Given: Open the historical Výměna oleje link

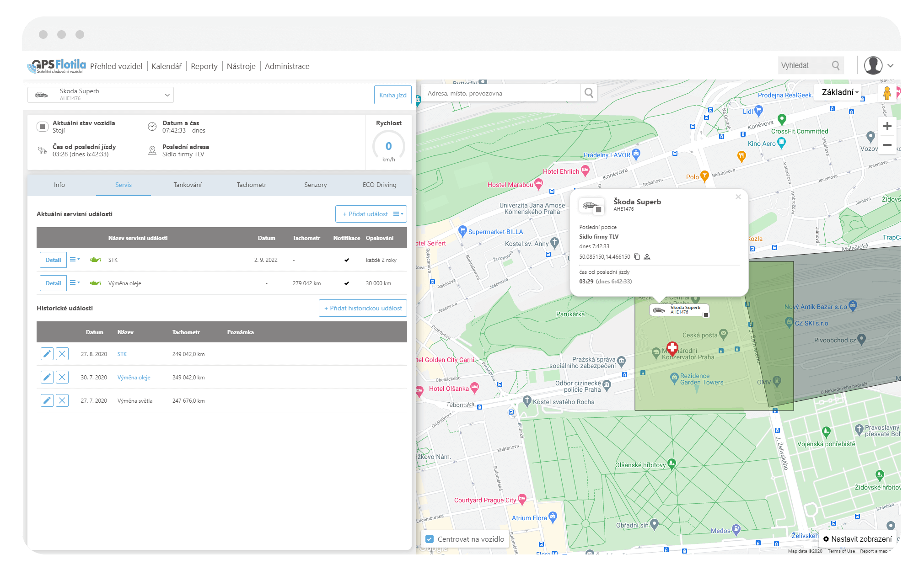Looking at the screenshot, I should coord(134,378).
